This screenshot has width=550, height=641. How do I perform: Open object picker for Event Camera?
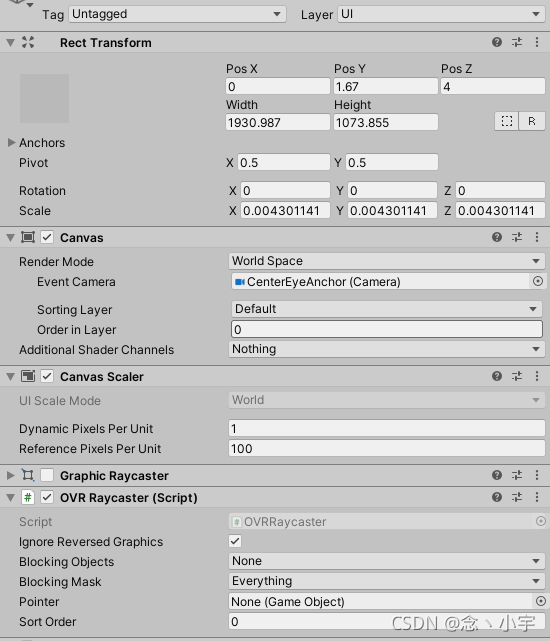coord(538,281)
